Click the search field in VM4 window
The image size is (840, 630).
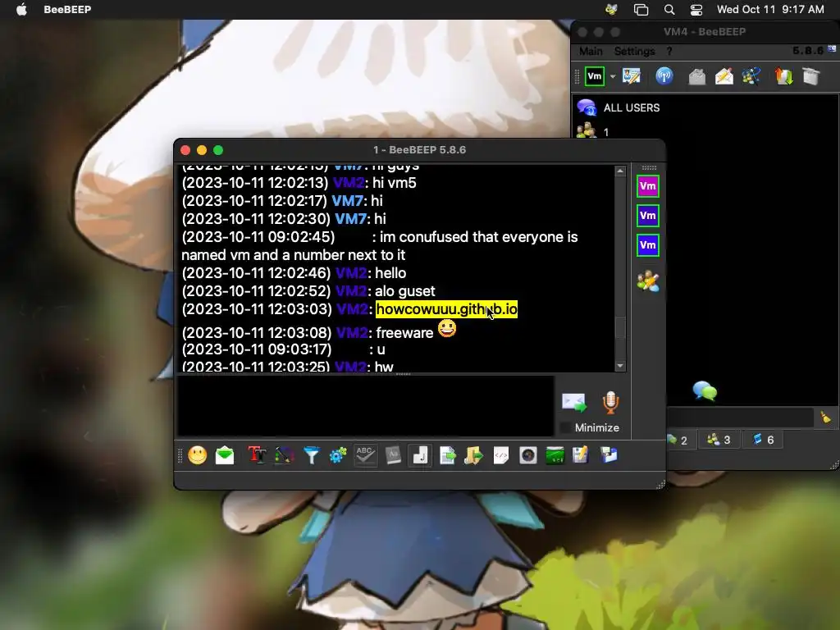[x=740, y=417]
